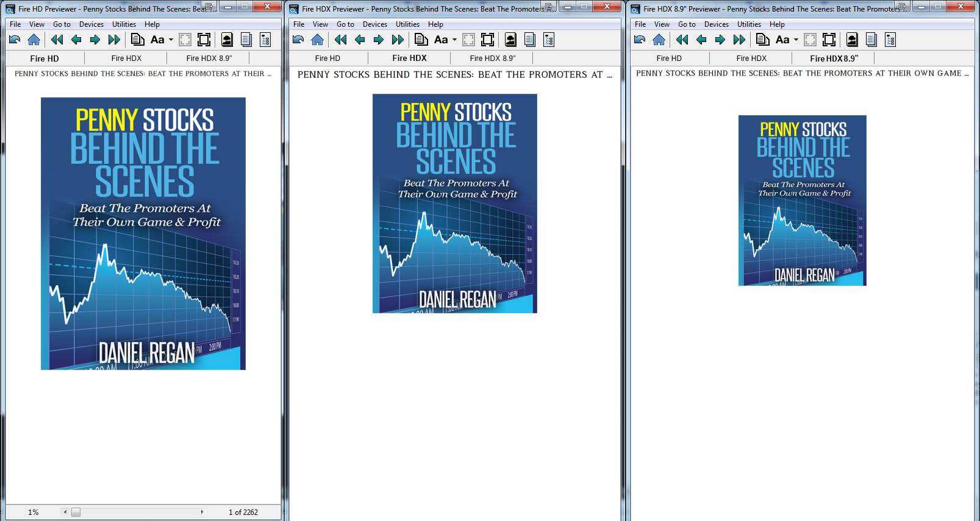
Task: Go to previous page in Fire HDX 8.9" window
Action: 701,40
